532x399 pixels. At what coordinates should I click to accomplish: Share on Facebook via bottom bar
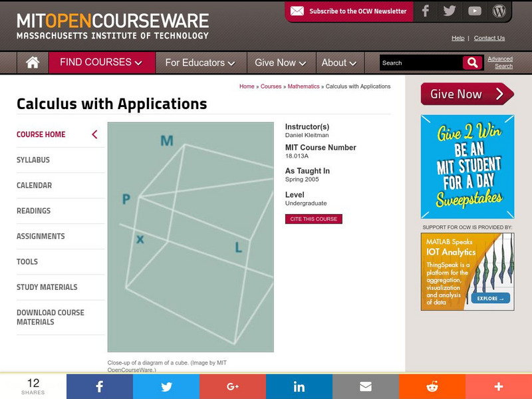[x=99, y=386]
